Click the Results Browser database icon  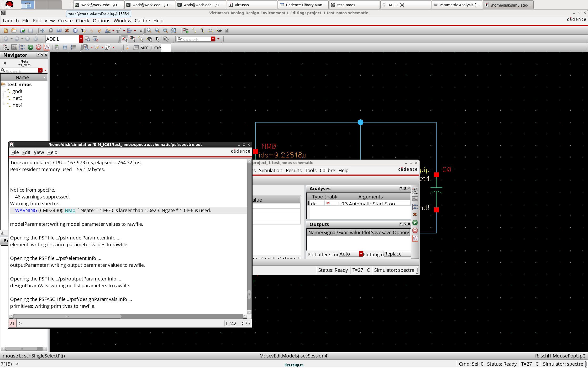pyautogui.click(x=65, y=47)
